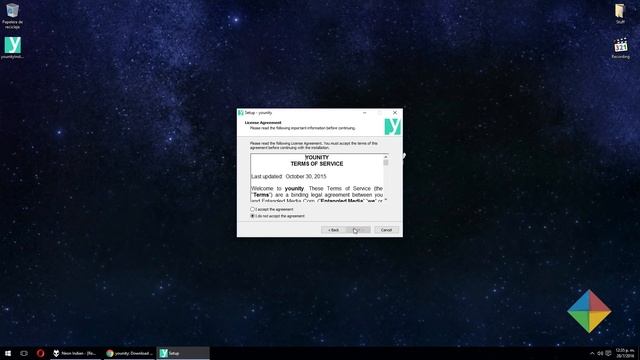Switch to the Chrome younity download window
The width and height of the screenshot is (640, 360).
[129, 353]
